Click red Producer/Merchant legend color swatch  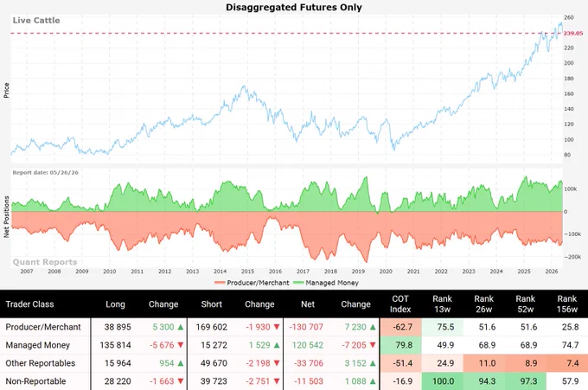click(220, 283)
